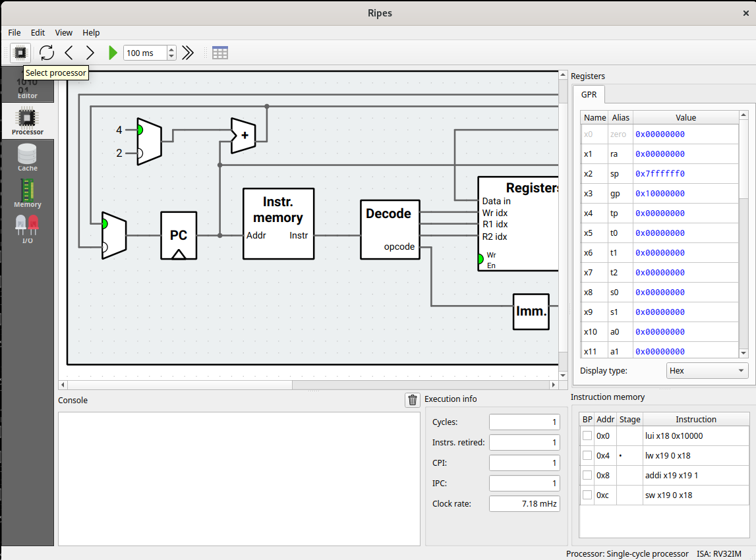Click the Addr column header

[x=606, y=419]
